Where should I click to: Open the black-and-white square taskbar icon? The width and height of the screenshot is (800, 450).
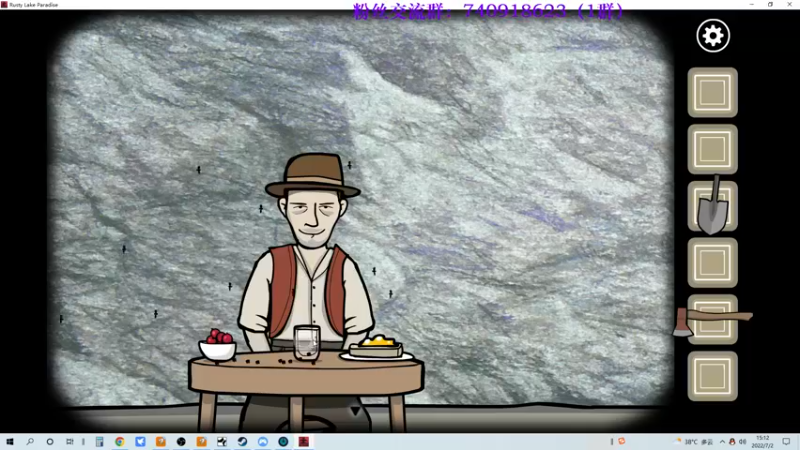pos(222,442)
